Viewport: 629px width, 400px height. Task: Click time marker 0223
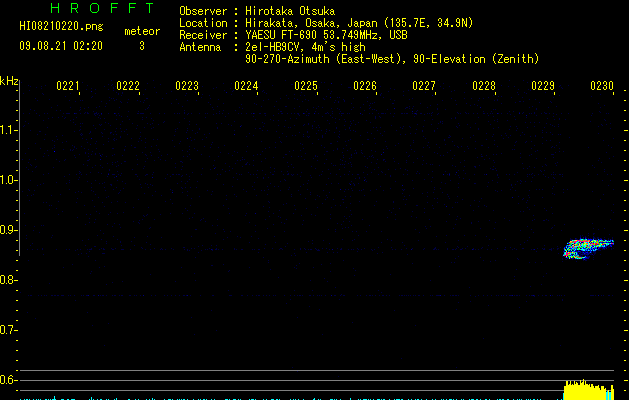[x=187, y=86]
